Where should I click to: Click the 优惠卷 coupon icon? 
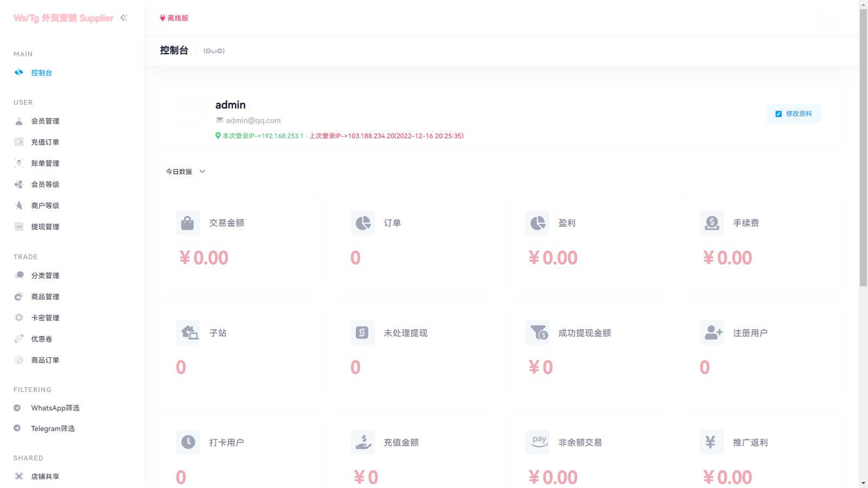pyautogui.click(x=19, y=339)
